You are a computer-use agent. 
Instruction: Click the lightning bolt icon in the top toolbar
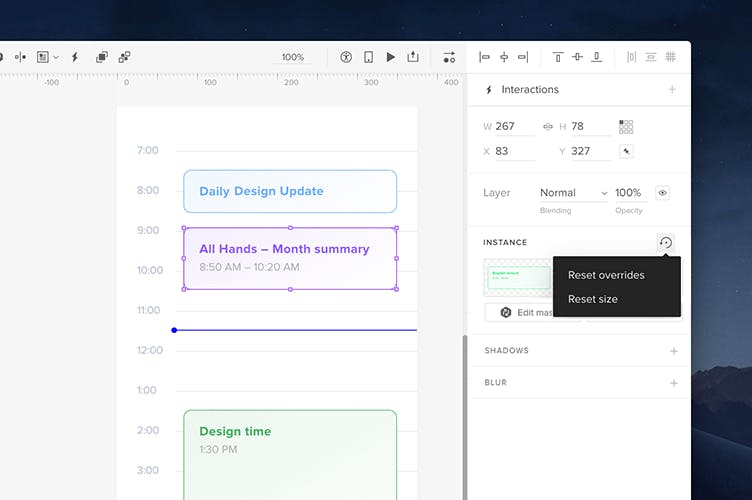75,57
